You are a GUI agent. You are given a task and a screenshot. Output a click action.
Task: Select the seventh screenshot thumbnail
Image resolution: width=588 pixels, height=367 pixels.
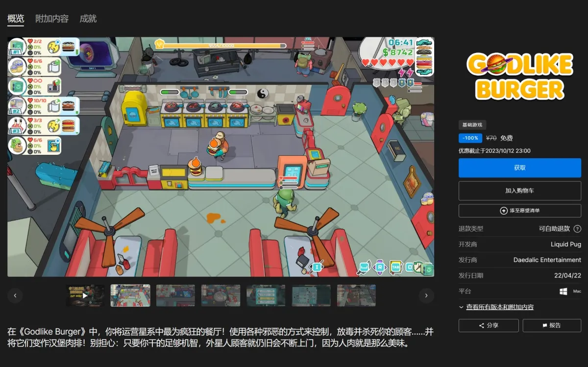(356, 295)
